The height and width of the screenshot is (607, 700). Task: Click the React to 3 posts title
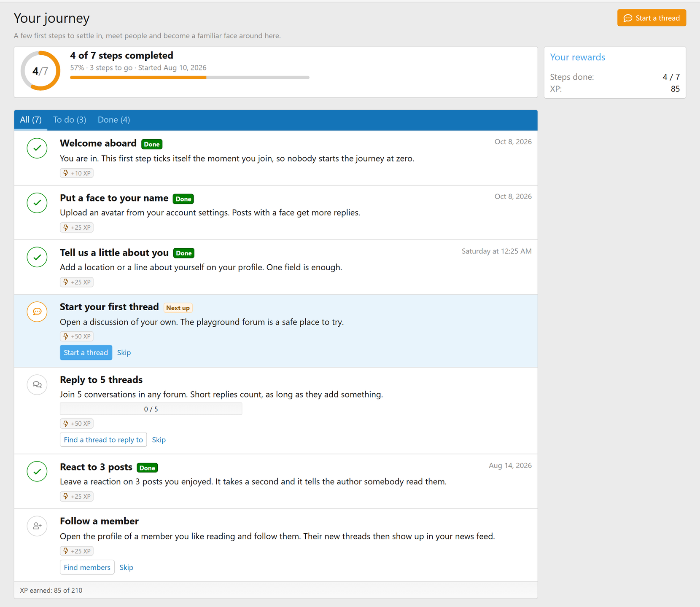click(x=96, y=467)
